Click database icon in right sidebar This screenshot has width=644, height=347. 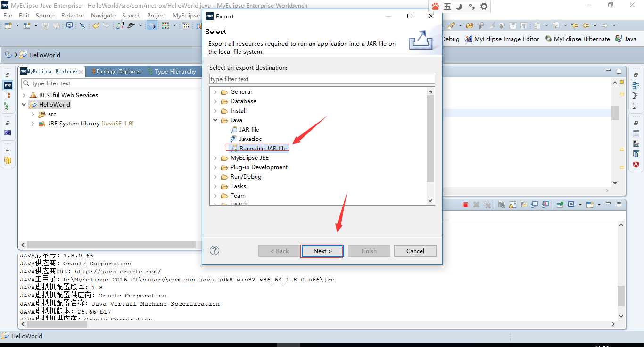(636, 154)
